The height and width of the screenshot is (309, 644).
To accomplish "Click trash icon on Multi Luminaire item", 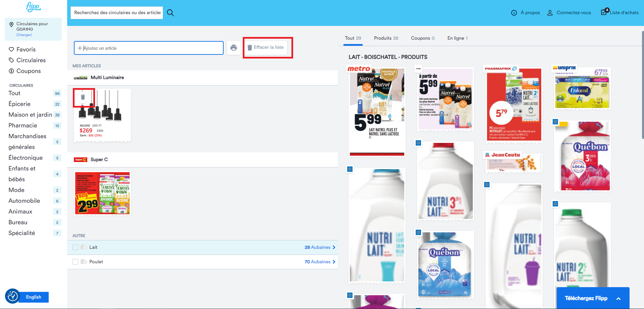I will click(83, 97).
